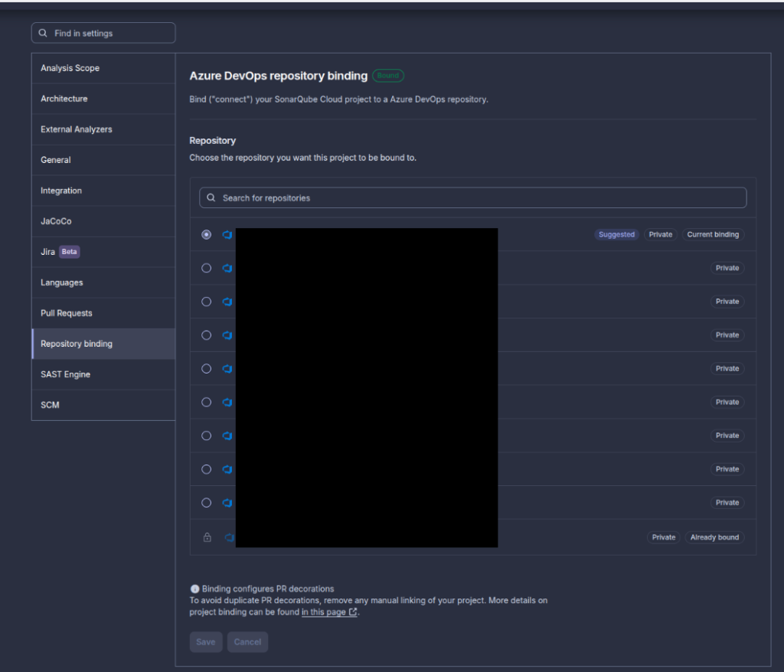Open the 'in this page' documentation link
Image resolution: width=784 pixels, height=672 pixels.
click(323, 612)
